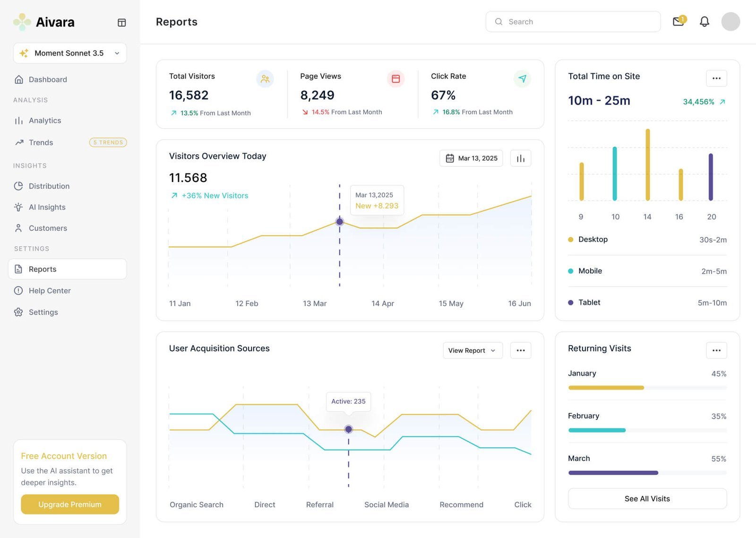
Task: Click the Page Views icon
Action: (396, 79)
